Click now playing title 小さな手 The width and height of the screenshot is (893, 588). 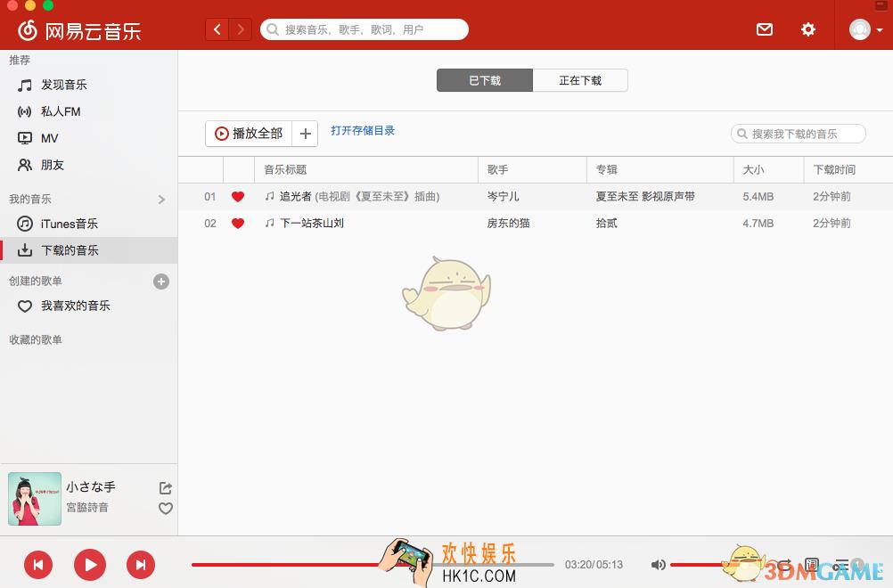tap(91, 487)
